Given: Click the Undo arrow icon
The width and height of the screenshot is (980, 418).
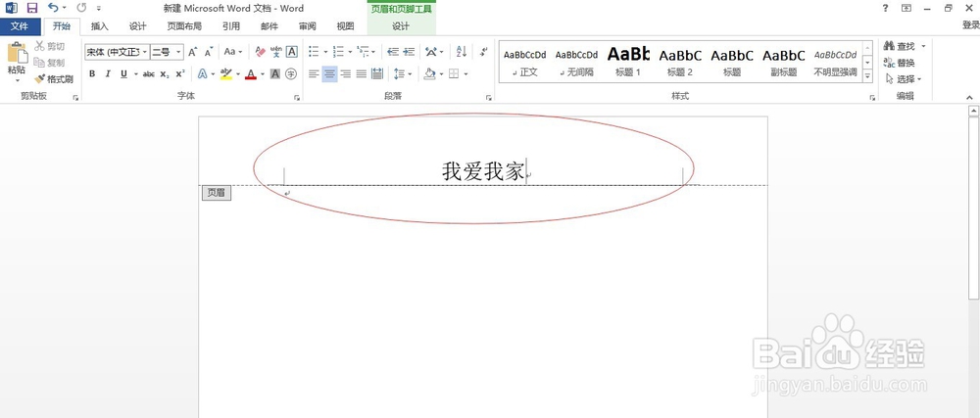Looking at the screenshot, I should (54, 8).
